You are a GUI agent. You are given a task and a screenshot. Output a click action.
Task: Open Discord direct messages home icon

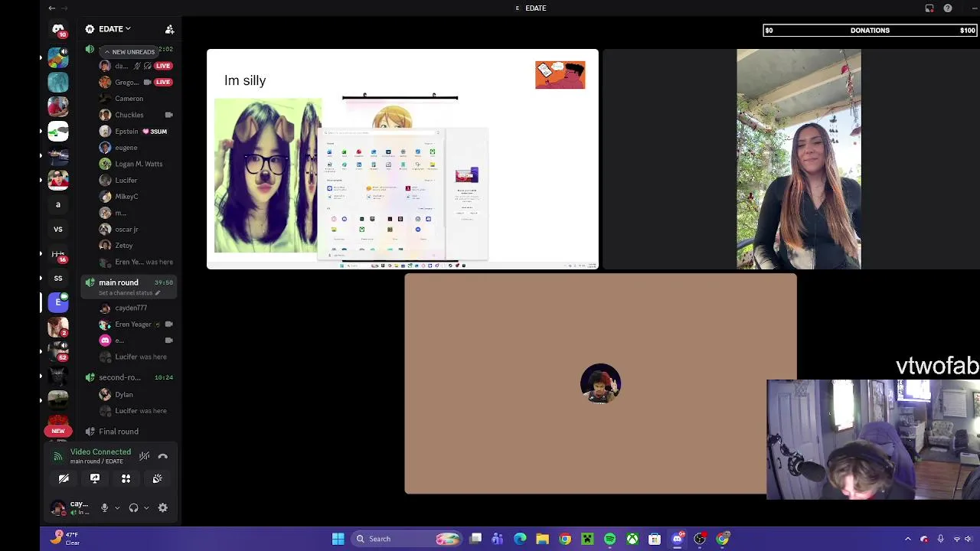point(58,31)
